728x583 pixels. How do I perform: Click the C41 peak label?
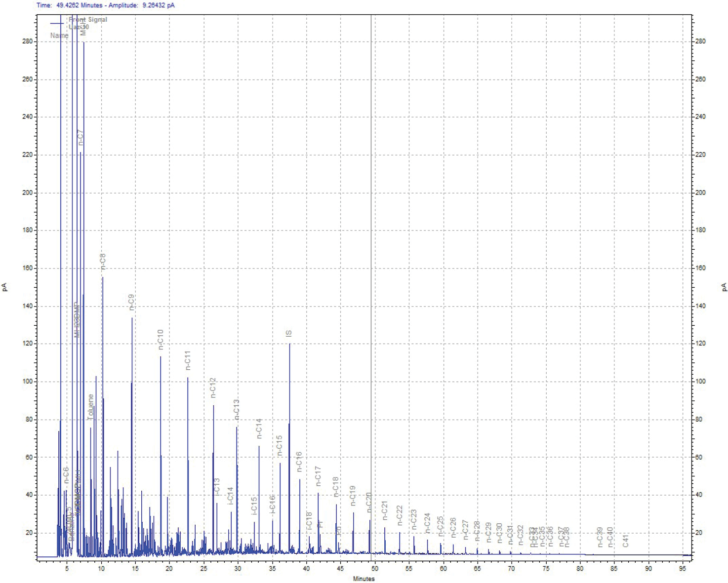tap(626, 541)
